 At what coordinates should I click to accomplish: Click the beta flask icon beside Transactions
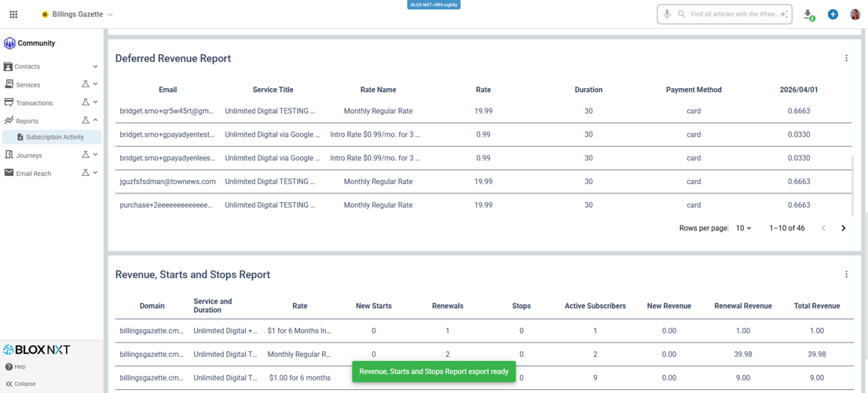pos(86,102)
